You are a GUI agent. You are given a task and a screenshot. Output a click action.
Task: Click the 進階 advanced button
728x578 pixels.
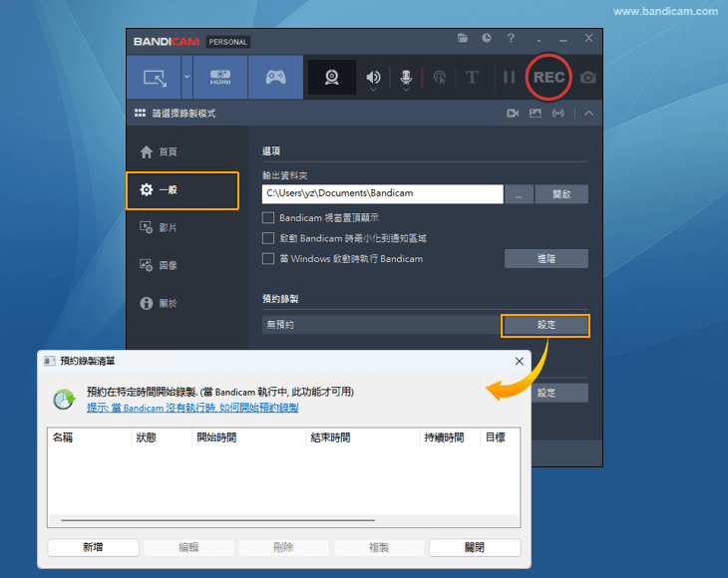click(x=546, y=258)
